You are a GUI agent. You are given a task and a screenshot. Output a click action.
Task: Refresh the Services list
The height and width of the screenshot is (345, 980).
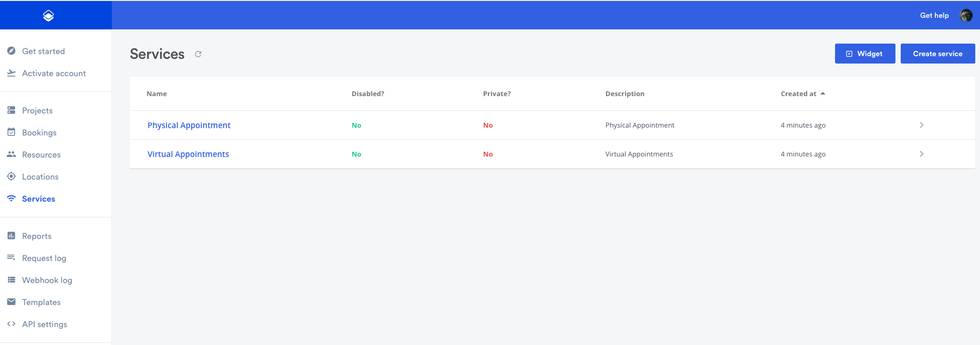pos(198,54)
